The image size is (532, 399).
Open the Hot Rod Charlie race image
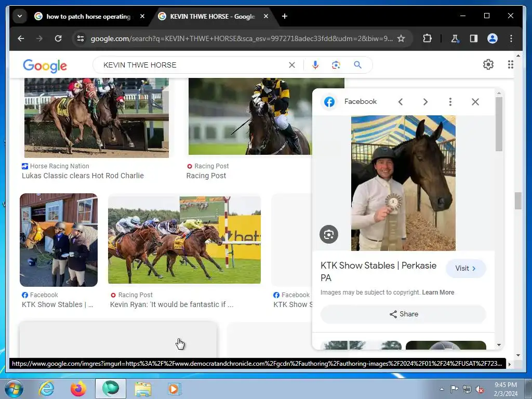pos(96,118)
